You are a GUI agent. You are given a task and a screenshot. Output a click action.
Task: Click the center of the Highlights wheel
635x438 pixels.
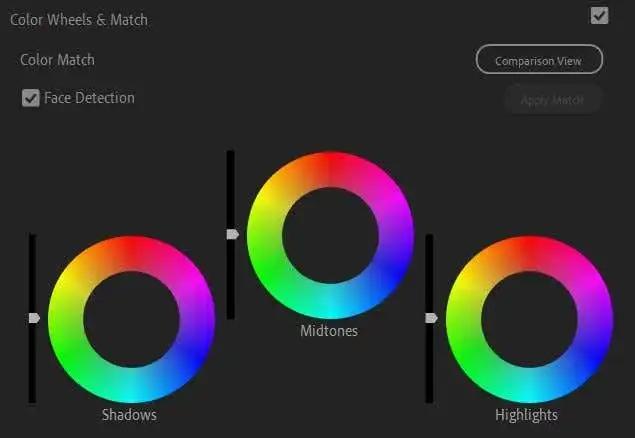(529, 319)
